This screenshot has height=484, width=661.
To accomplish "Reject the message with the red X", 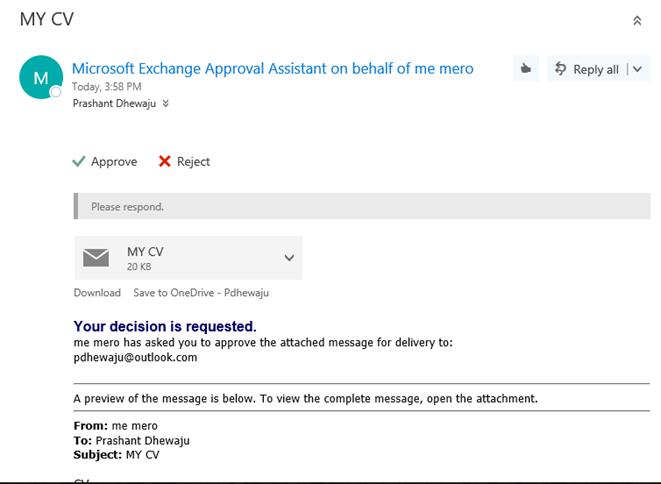I will (x=184, y=161).
